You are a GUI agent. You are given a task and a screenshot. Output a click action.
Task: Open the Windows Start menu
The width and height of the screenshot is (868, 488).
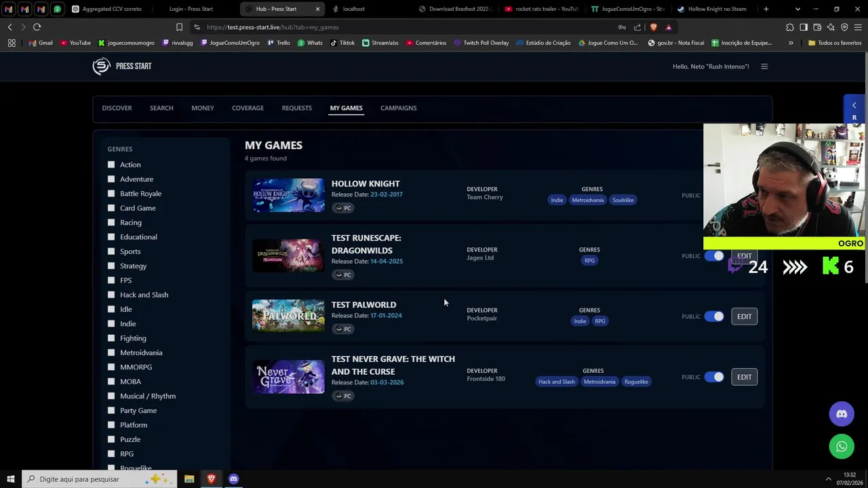[10, 479]
